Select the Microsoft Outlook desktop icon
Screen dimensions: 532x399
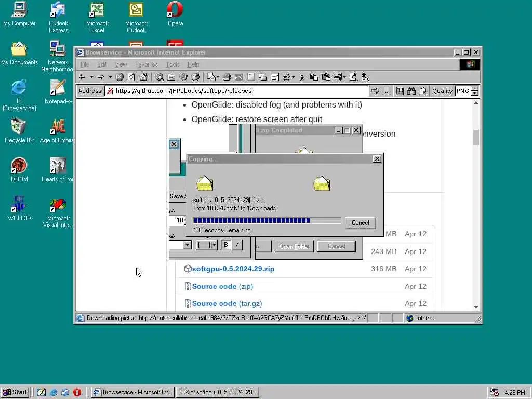click(x=136, y=18)
